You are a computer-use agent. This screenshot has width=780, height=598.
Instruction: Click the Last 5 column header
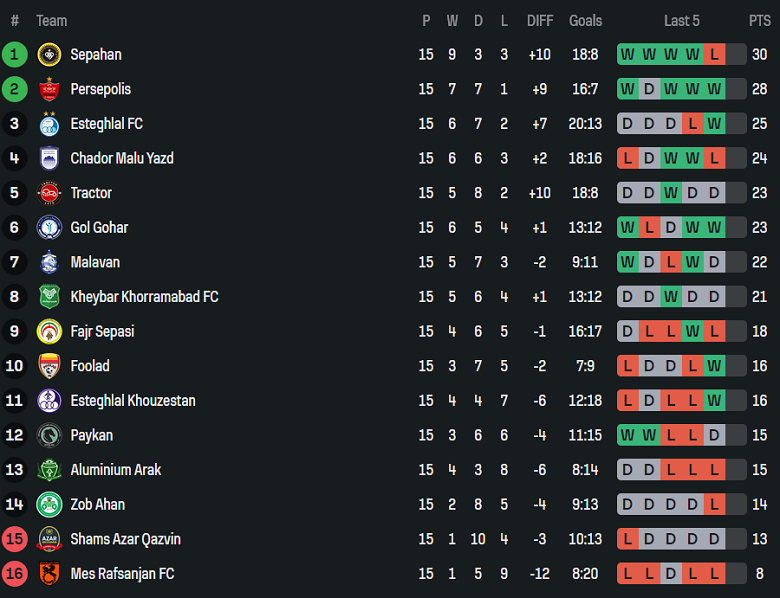coord(682,21)
